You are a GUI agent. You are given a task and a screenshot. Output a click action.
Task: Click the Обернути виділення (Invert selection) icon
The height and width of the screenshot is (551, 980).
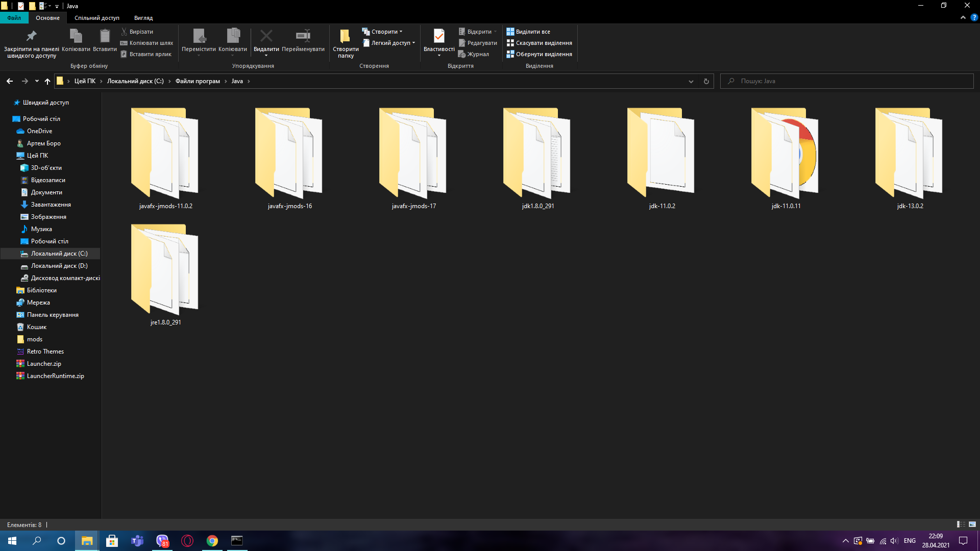[510, 54]
